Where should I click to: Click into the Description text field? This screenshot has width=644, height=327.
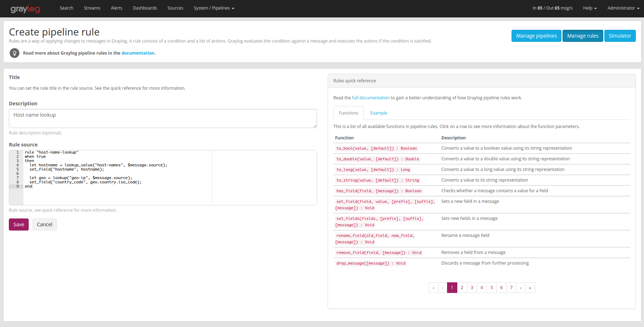[x=163, y=118]
